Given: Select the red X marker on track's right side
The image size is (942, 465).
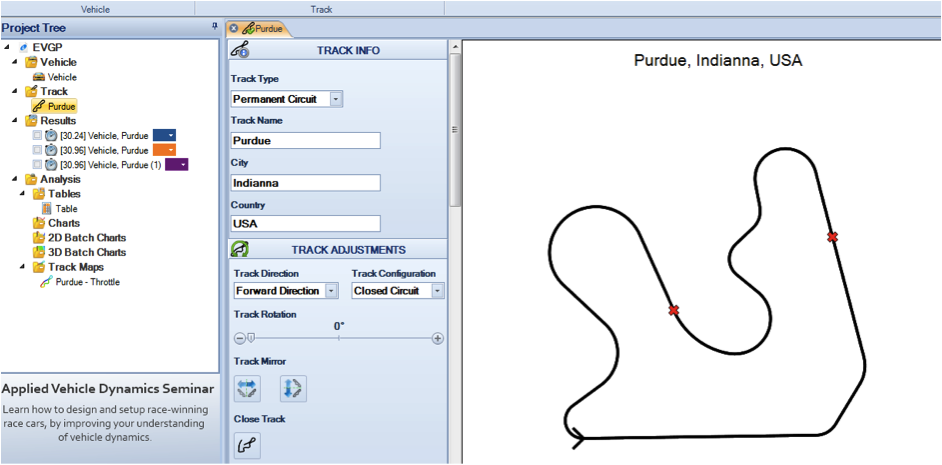Looking at the screenshot, I should pos(832,237).
